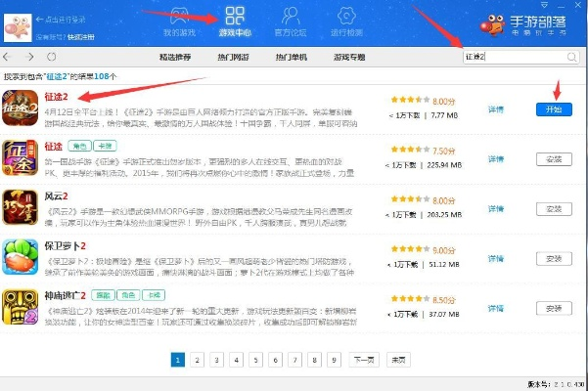Click the 跑酷 tag beside 神庙逃亡2

(103, 295)
